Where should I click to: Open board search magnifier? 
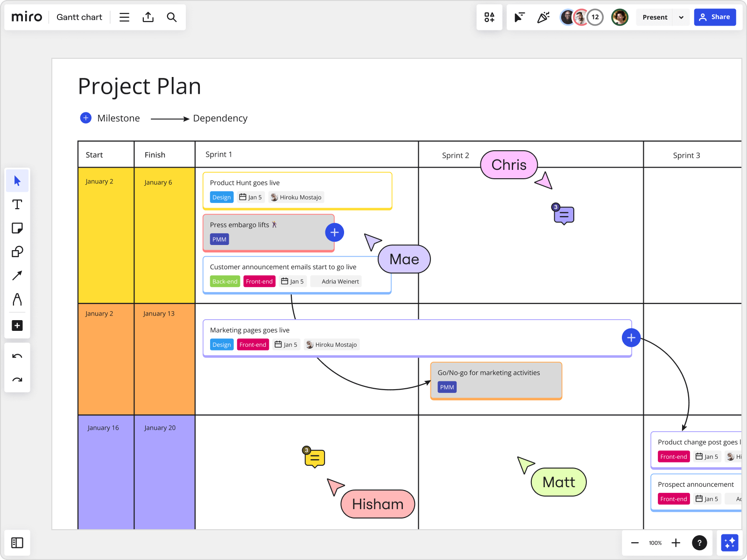(172, 17)
